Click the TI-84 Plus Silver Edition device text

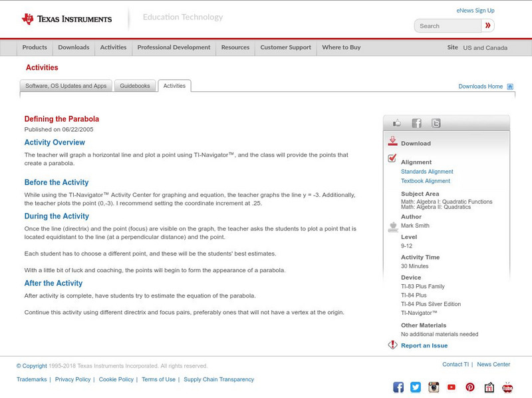point(431,304)
